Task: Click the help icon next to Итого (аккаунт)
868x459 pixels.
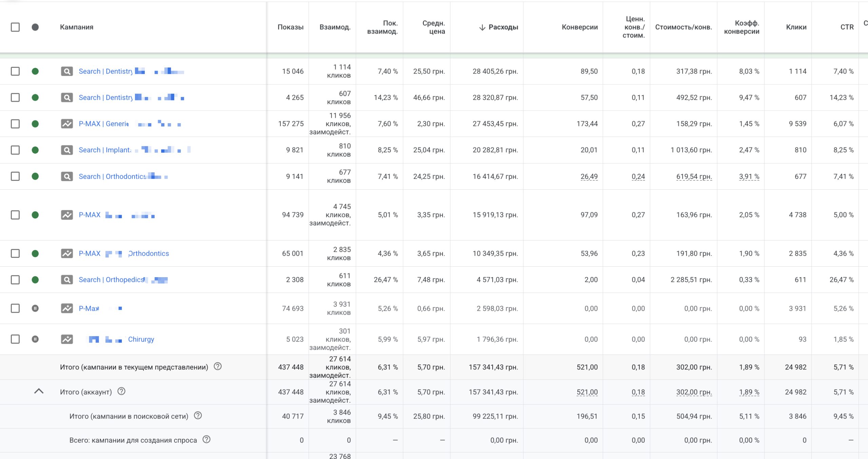Action: point(121,391)
